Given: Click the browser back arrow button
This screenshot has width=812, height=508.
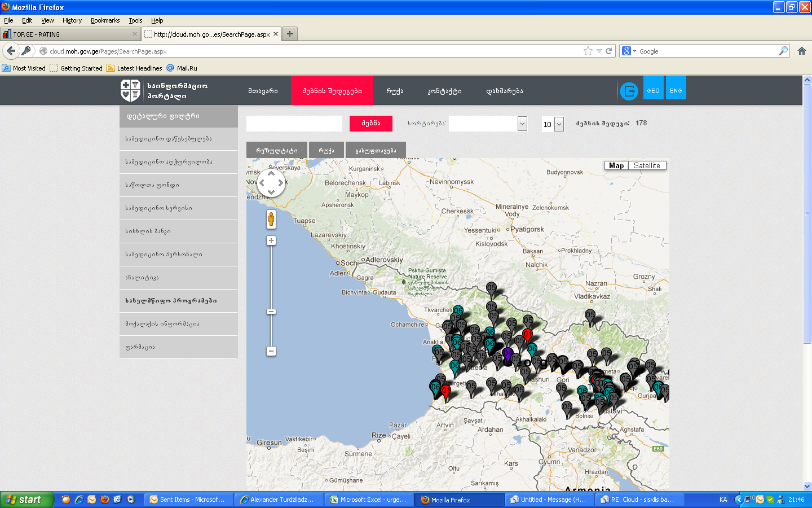Looking at the screenshot, I should click(x=11, y=51).
